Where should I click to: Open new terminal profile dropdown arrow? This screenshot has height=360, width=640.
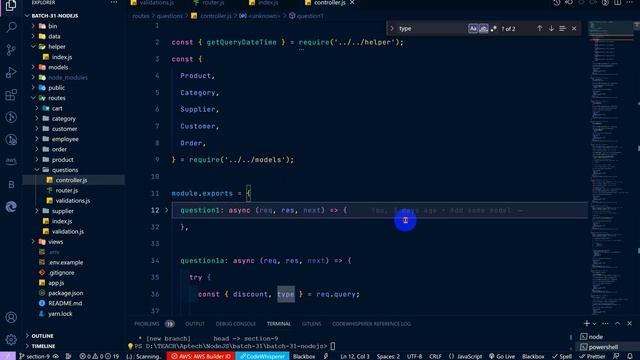click(595, 324)
